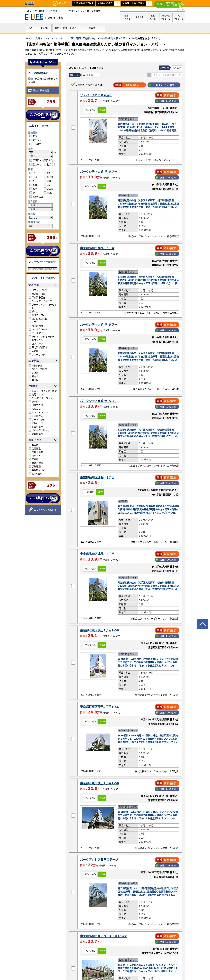Click この条件で検索 magnifier button above フリーワード
The width and height of the screenshot is (210, 980).
click(43, 250)
